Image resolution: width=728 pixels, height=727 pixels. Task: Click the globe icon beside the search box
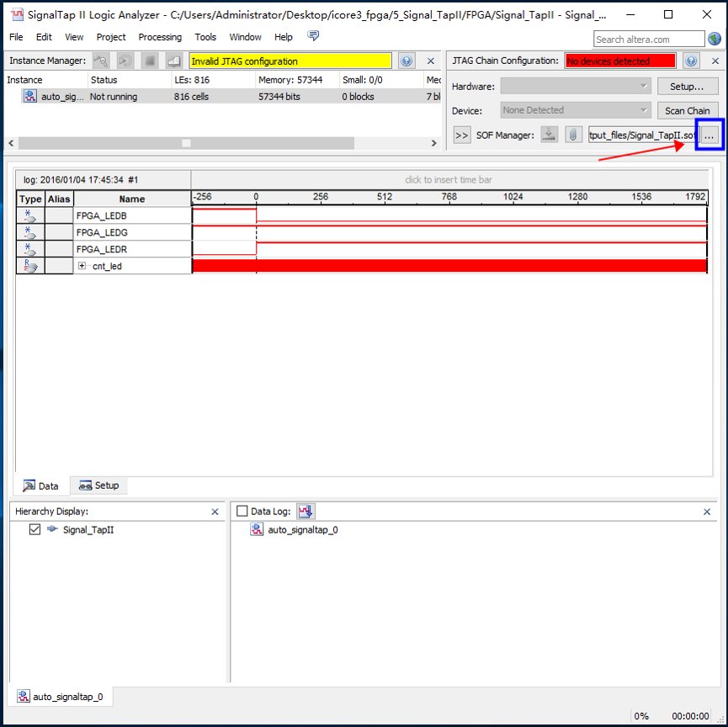(x=715, y=39)
